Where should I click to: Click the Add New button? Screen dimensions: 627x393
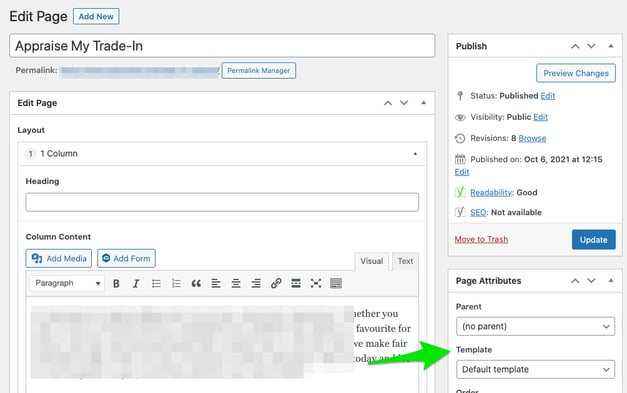[x=96, y=16]
